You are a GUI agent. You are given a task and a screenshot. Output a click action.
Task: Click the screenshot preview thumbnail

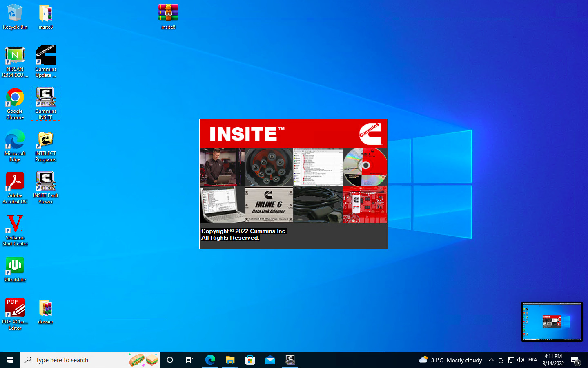click(552, 322)
